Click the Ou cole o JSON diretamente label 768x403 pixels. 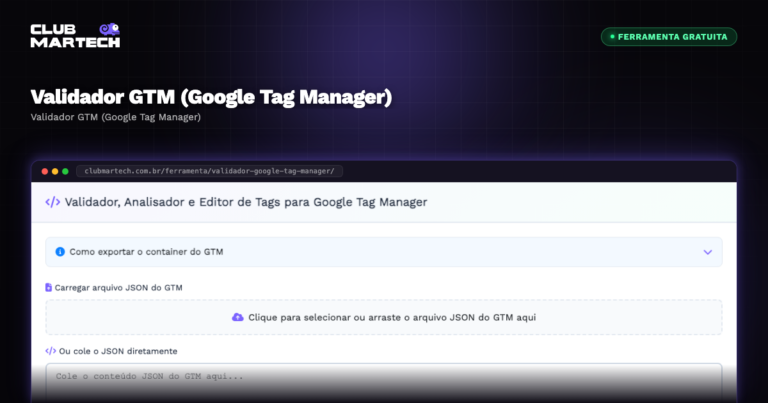[x=118, y=351]
